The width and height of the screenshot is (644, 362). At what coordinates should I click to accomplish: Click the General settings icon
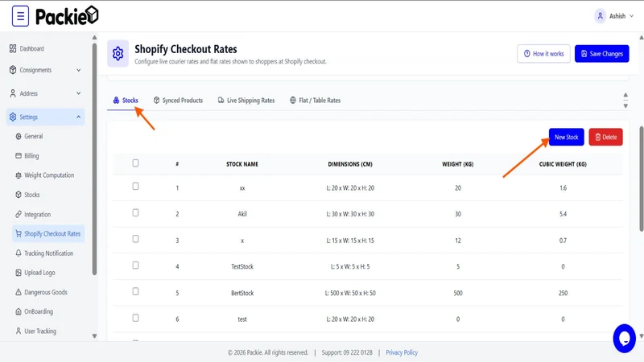point(19,136)
